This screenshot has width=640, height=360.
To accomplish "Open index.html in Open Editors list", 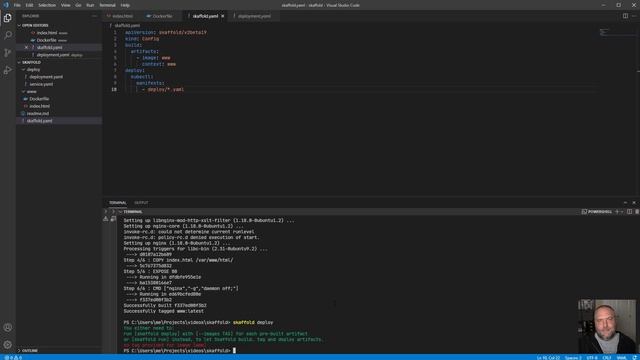I will tap(47, 33).
